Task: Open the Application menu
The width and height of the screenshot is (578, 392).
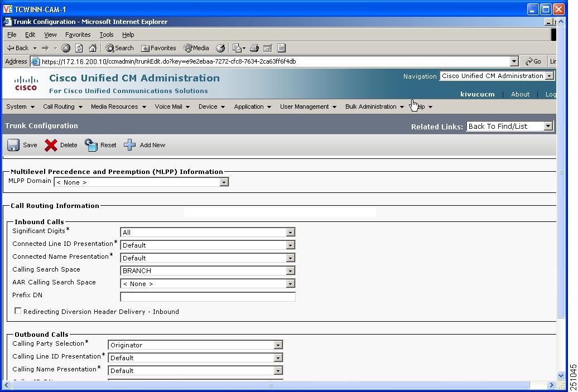Action: [x=253, y=107]
